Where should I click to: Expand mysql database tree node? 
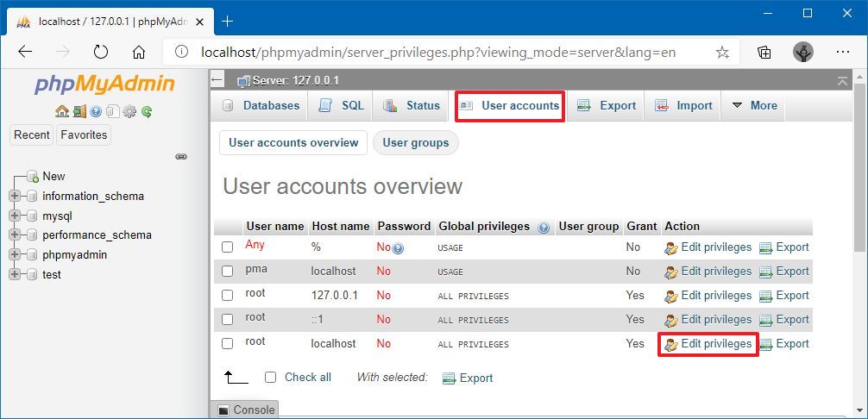[x=15, y=216]
